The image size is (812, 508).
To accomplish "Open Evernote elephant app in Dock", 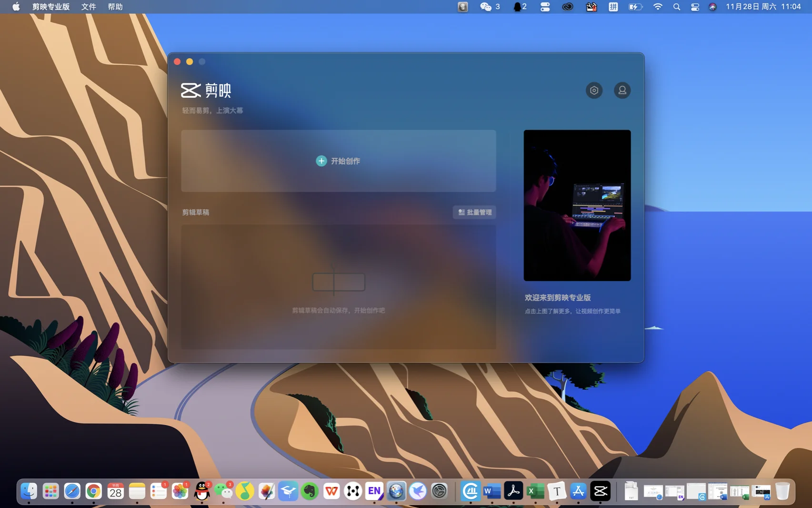I will pos(310,491).
